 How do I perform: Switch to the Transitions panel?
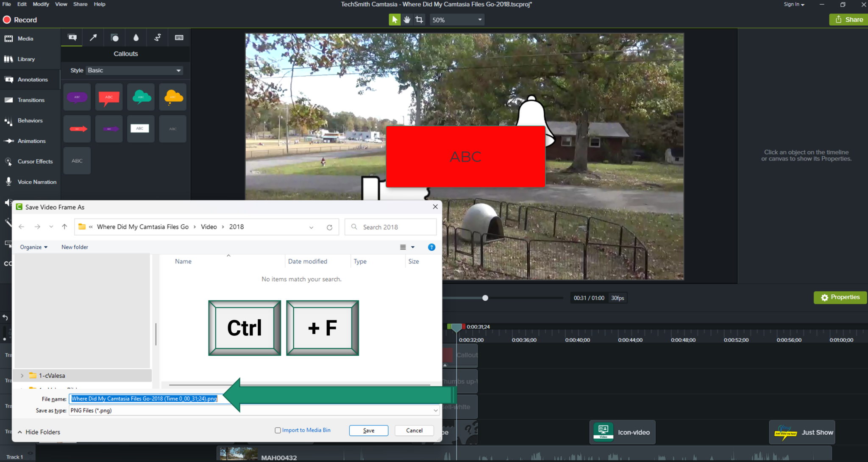click(30, 100)
